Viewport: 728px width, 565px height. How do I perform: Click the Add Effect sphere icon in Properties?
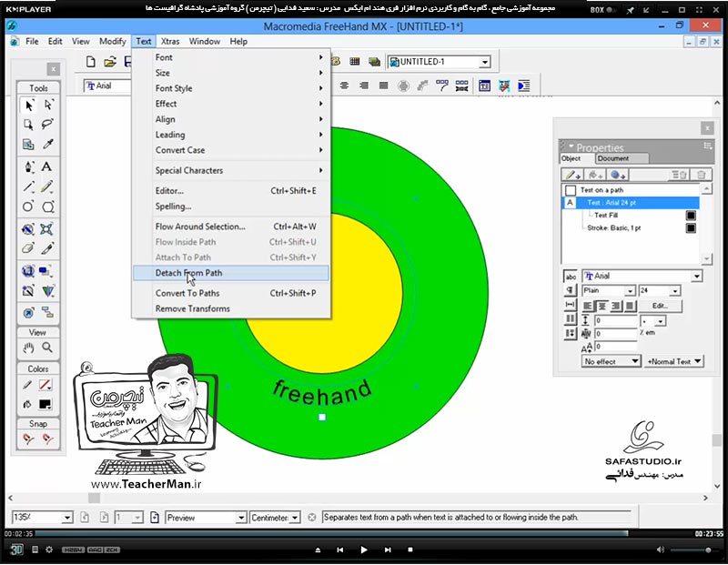[x=618, y=175]
